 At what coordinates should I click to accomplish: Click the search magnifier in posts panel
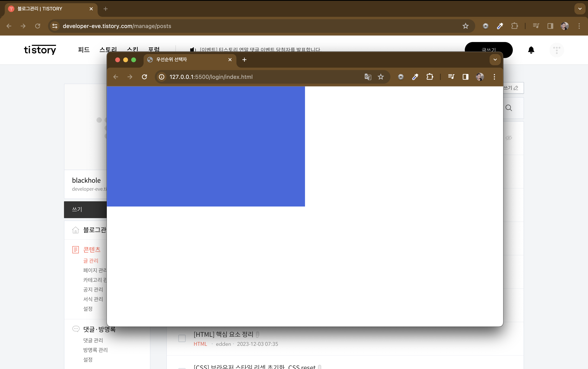508,108
